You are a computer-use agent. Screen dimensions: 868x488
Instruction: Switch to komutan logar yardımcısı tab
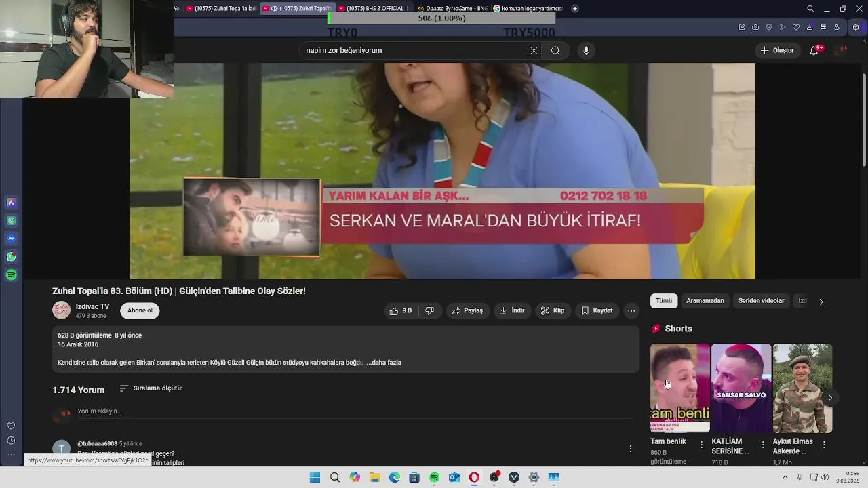click(x=528, y=9)
